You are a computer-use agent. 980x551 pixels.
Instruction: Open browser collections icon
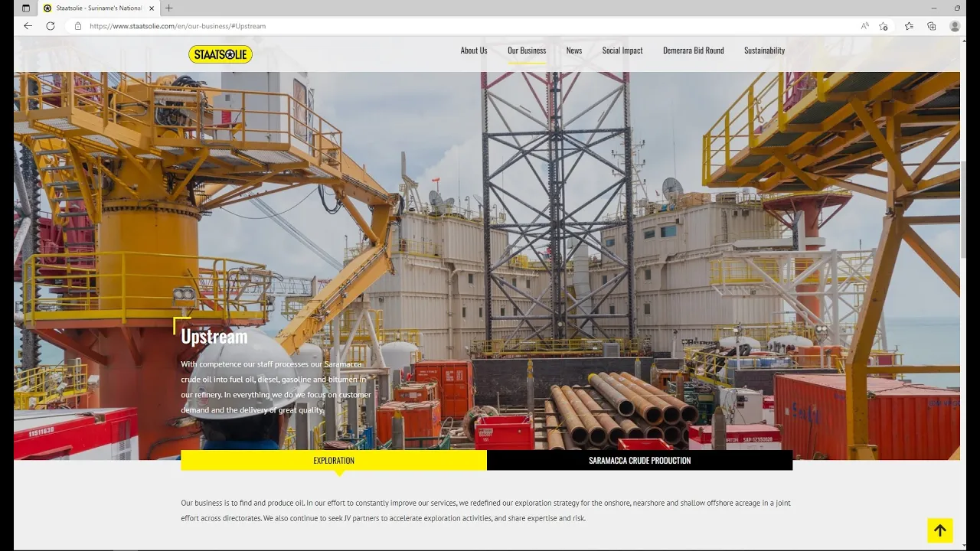point(932,26)
